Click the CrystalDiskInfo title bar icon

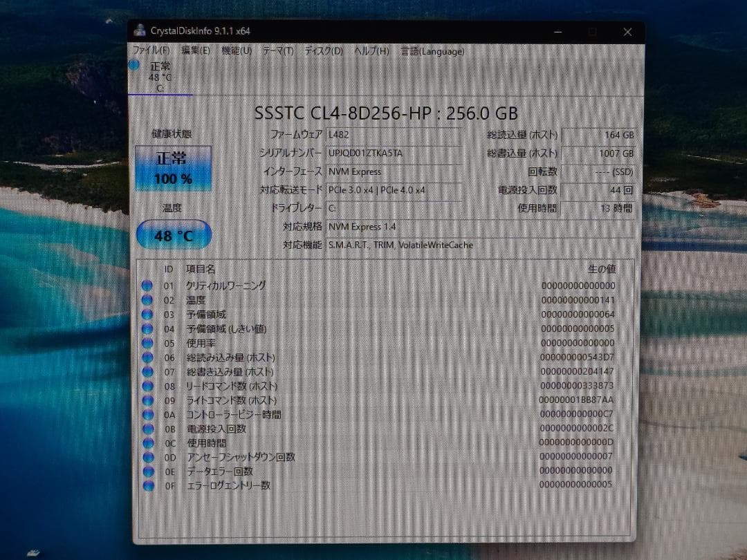[140, 30]
